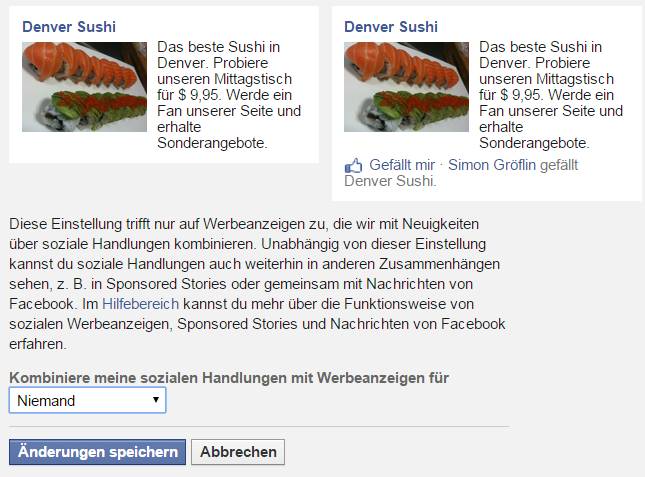Click the right ad description text
This screenshot has height=477, width=645.
tap(551, 95)
